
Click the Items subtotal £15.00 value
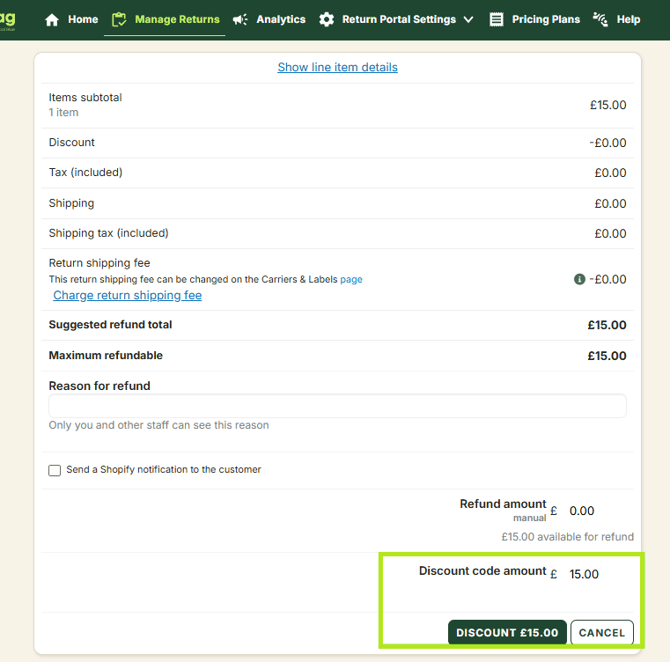point(608,105)
